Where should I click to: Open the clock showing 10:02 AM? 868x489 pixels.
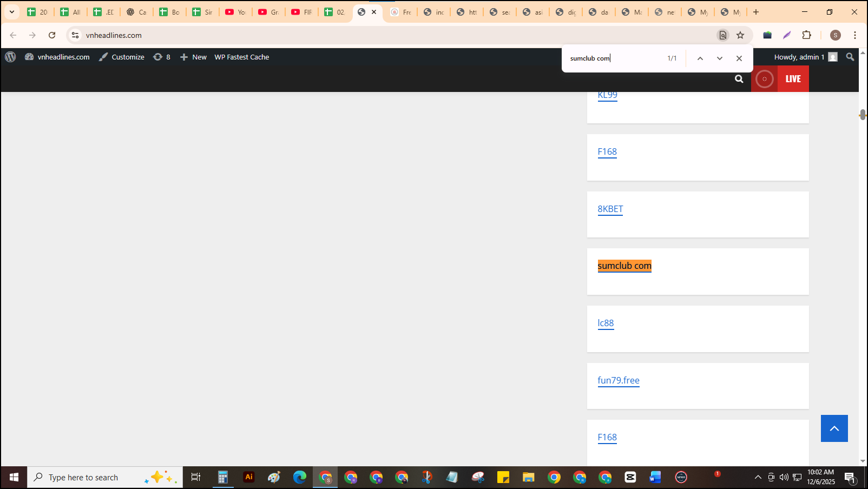(821, 477)
